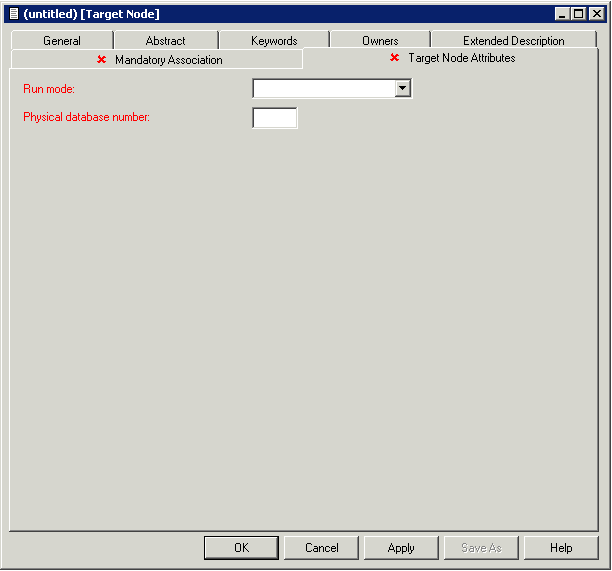
Task: Apply changes with the Apply button
Action: pos(401,548)
